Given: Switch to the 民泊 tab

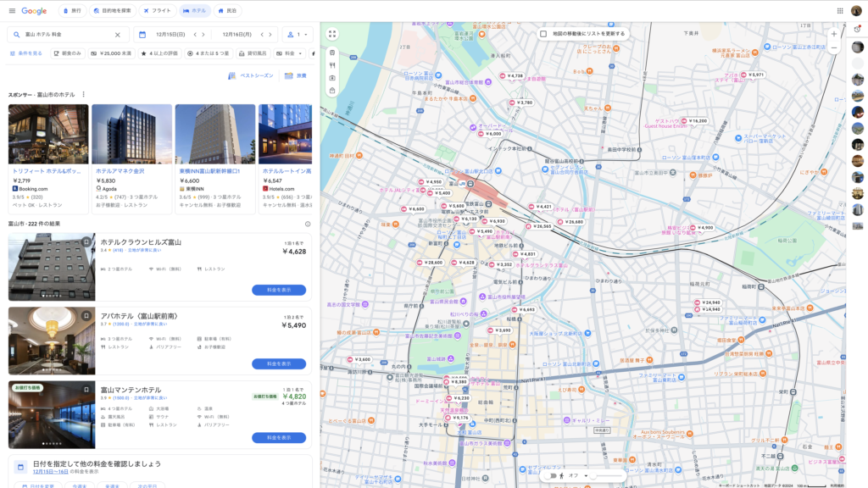Looking at the screenshot, I should 227,11.
